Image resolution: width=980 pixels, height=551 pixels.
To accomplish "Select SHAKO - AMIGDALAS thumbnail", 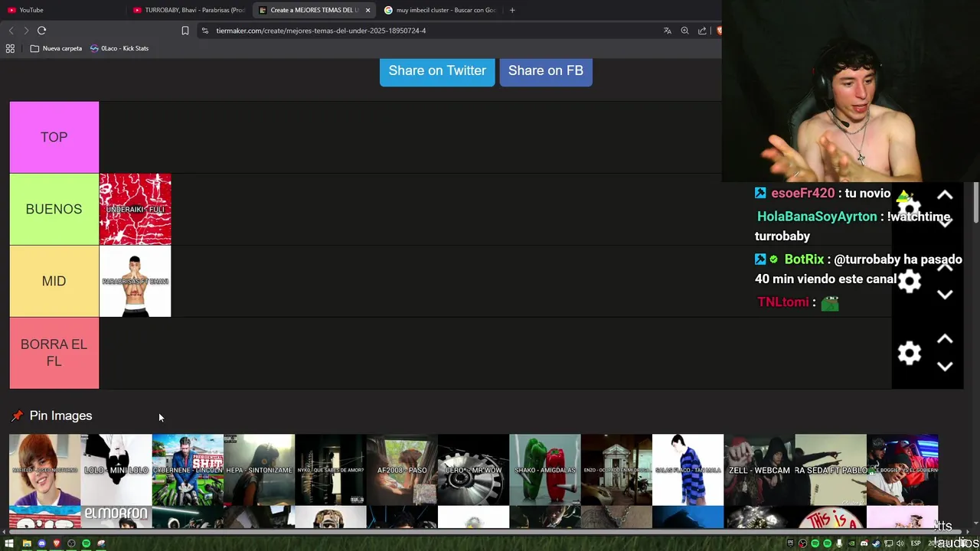I will (x=545, y=470).
